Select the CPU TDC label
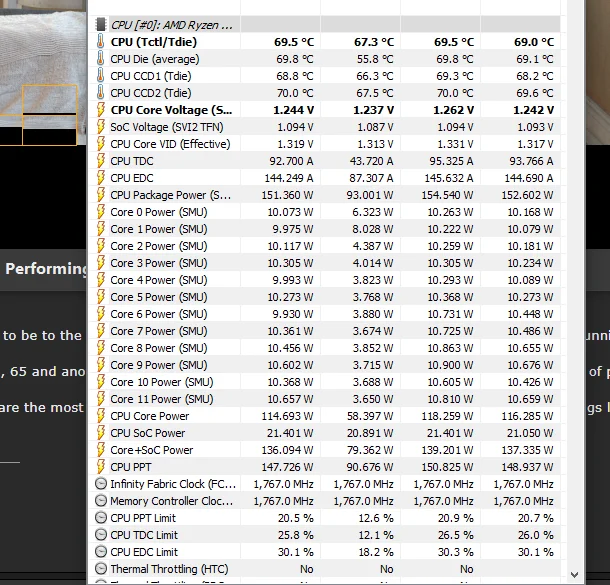The height and width of the screenshot is (585, 610). [x=132, y=161]
